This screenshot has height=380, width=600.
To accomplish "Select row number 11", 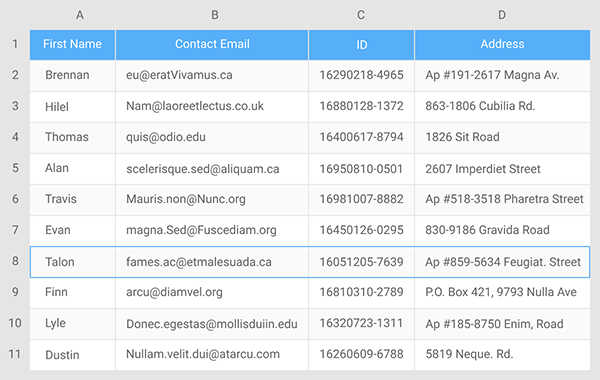I will (x=15, y=354).
